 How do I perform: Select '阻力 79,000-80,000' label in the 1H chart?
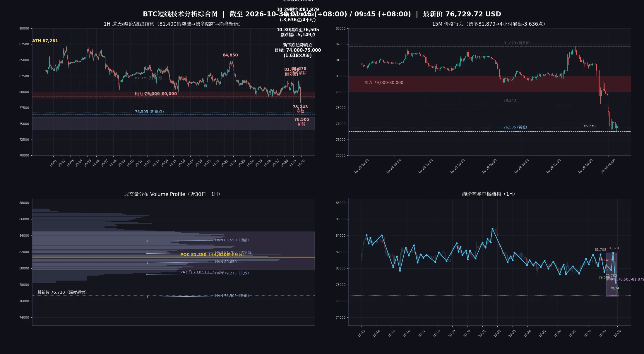pyautogui.click(x=156, y=94)
